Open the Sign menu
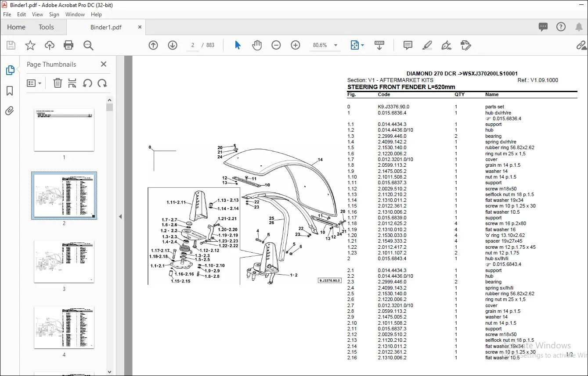The width and height of the screenshot is (588, 376). (54, 14)
